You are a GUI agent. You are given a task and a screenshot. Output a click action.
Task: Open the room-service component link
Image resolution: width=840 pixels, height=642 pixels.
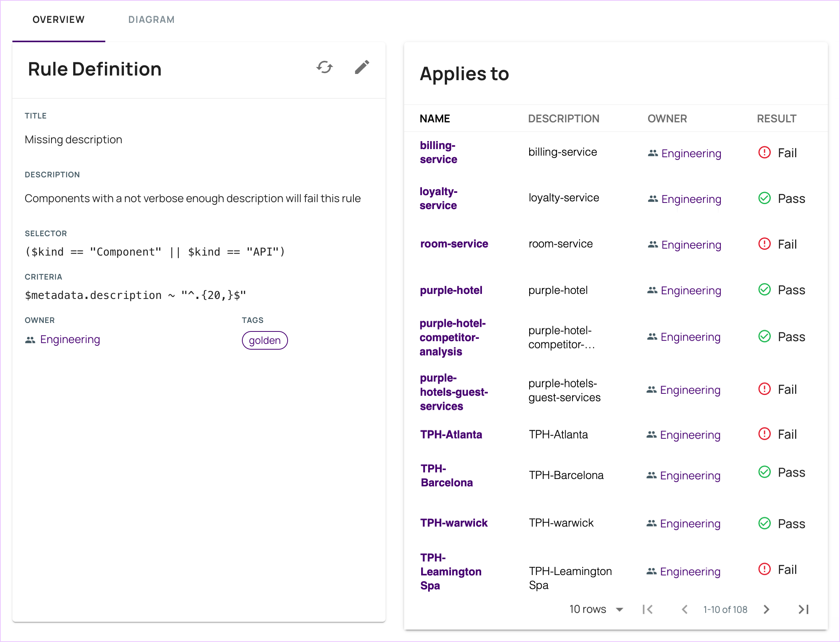[454, 244]
